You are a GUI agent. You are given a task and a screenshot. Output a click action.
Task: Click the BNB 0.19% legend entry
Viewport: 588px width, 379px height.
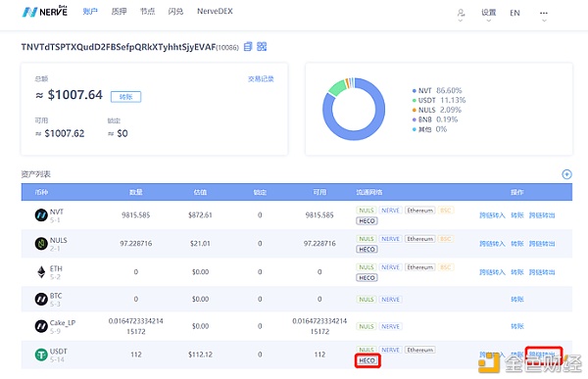[x=435, y=119]
